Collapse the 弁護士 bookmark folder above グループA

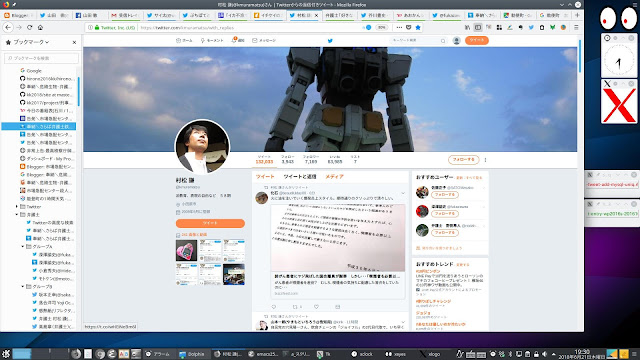pyautogui.click(x=17, y=215)
